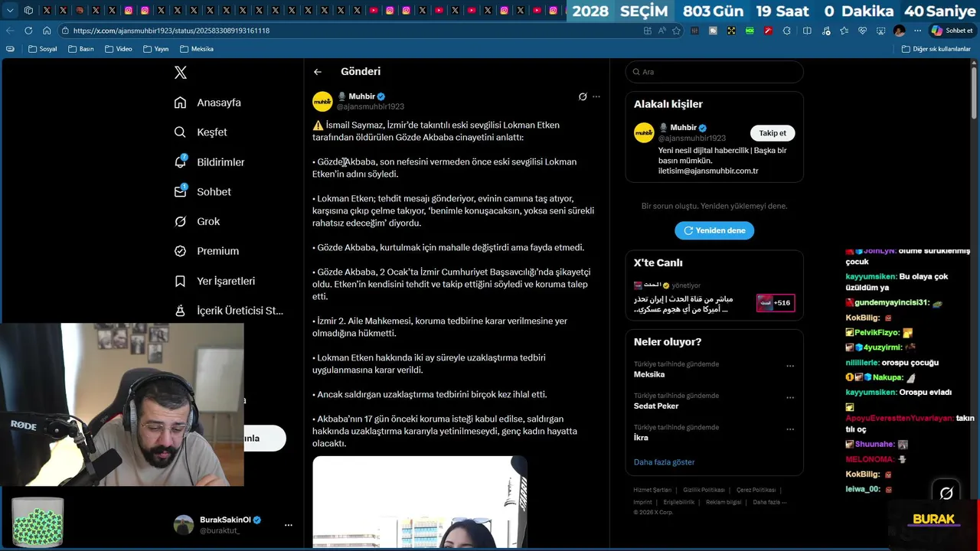The image size is (980, 551).
Task: Open Hizmet Şartları footer link
Action: [x=652, y=490]
